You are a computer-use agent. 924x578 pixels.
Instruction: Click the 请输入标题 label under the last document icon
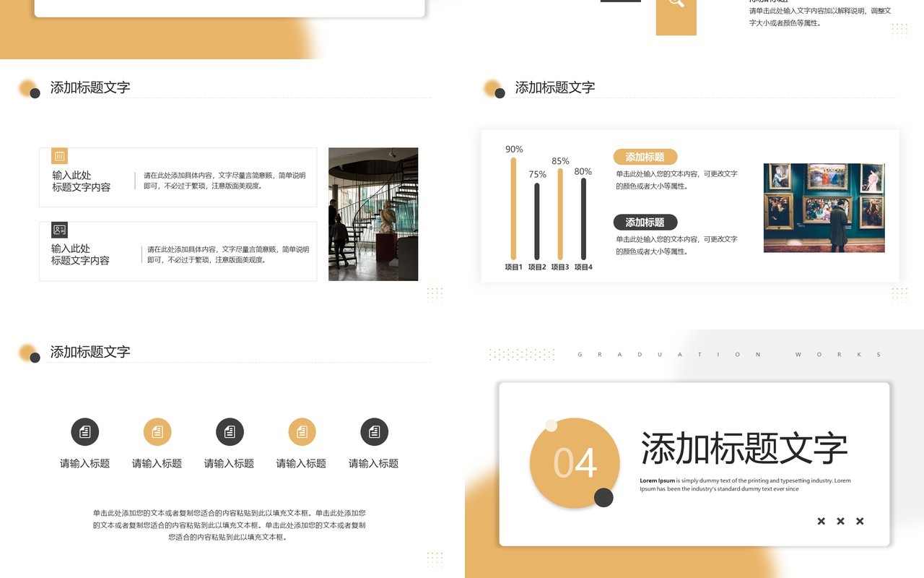tap(374, 464)
